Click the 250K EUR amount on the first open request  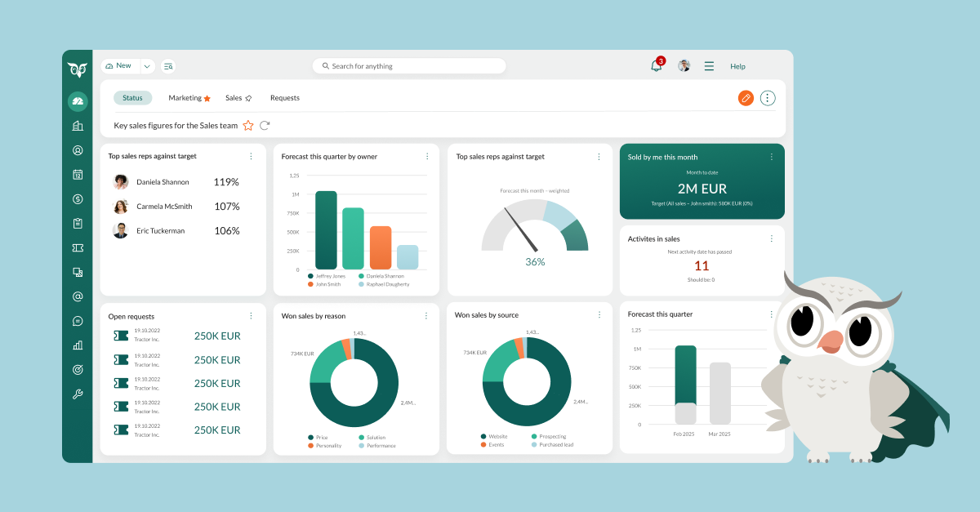217,336
